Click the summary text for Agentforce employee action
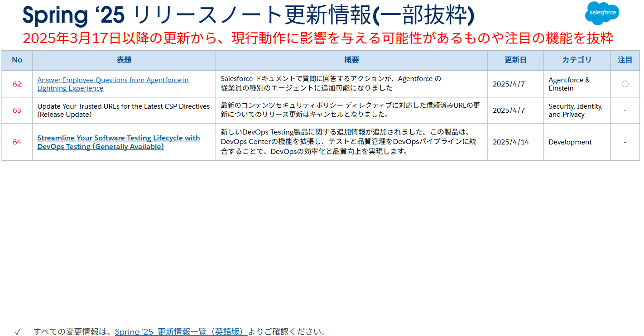The width and height of the screenshot is (644, 336). [331, 83]
